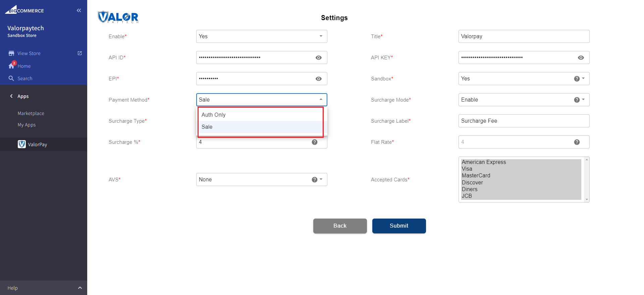
Task: Reveal the API ID value with eye icon
Action: click(318, 58)
